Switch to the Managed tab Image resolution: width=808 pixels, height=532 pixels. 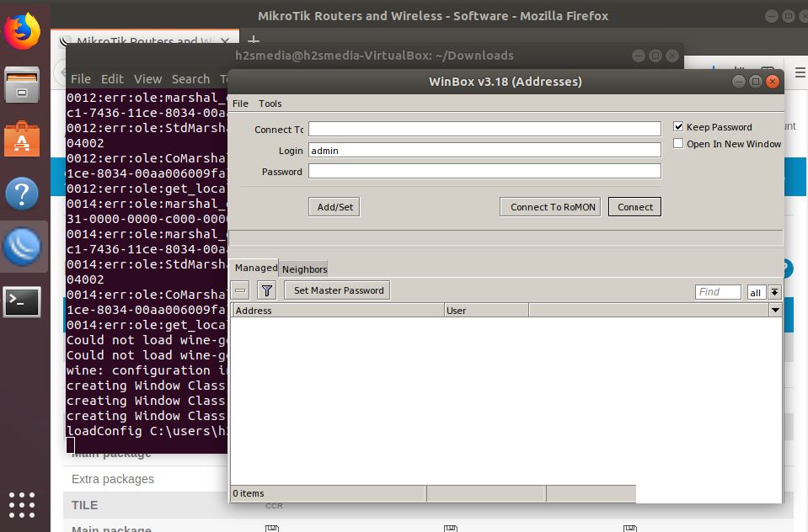[x=255, y=268]
